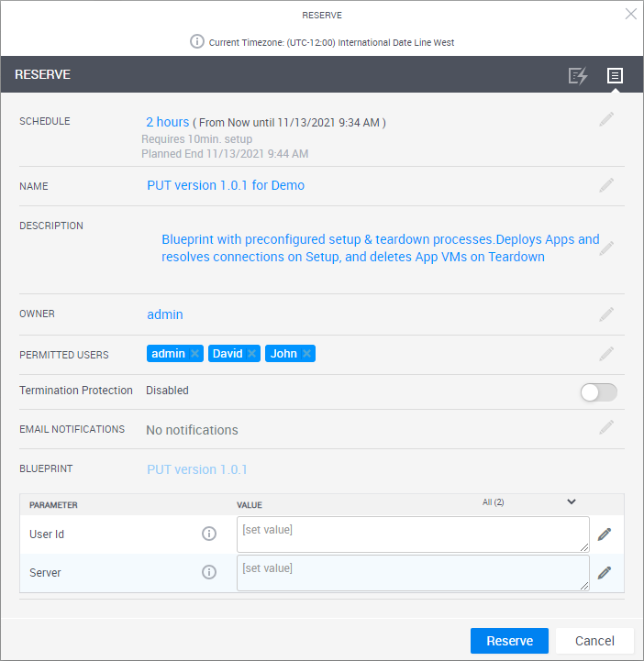Edit permitted users via the pencil icon
This screenshot has height=661, width=644.
pos(606,354)
